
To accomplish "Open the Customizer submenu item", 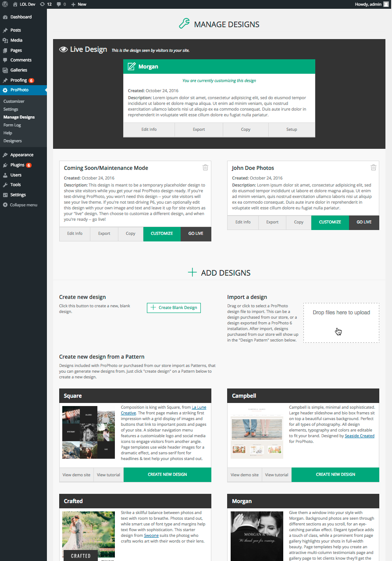I will (x=14, y=101).
